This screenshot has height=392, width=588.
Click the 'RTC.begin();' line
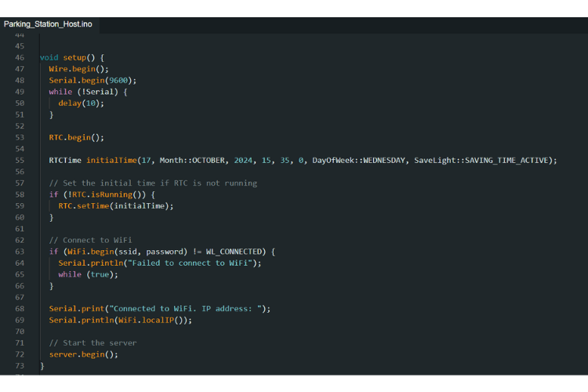(77, 138)
